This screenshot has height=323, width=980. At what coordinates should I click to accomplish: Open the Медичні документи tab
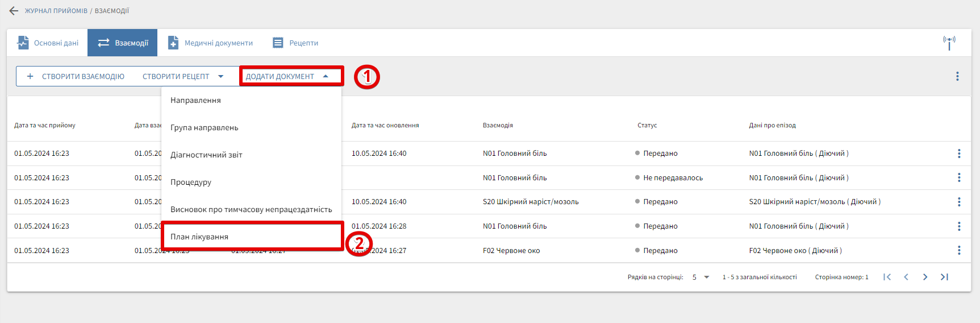pos(211,43)
